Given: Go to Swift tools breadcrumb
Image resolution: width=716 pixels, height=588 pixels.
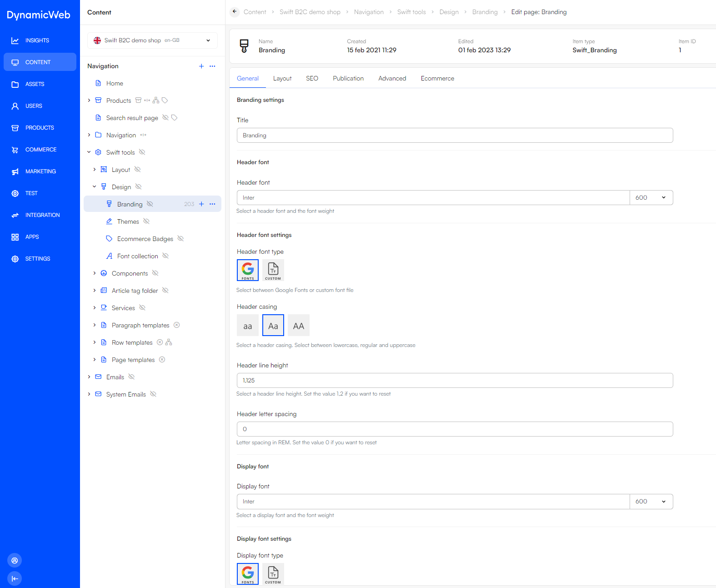Looking at the screenshot, I should click(x=411, y=12).
